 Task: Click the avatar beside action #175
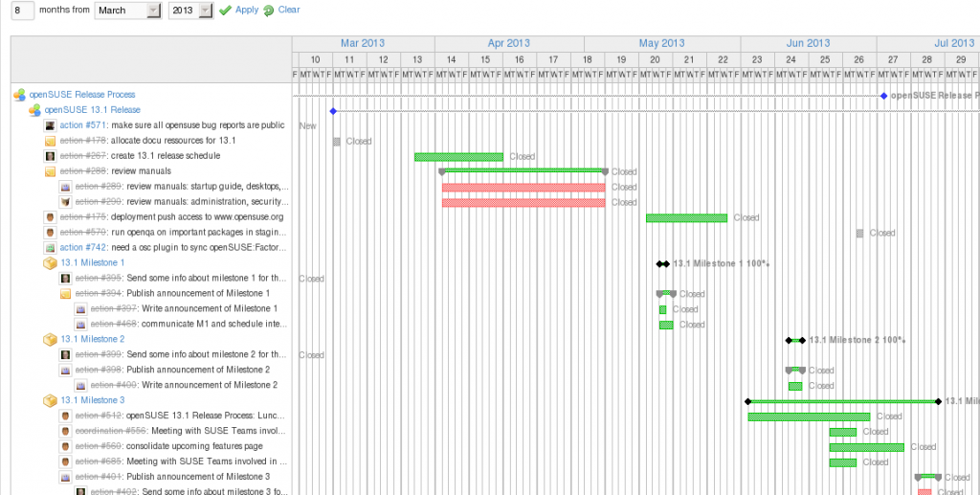coord(51,217)
